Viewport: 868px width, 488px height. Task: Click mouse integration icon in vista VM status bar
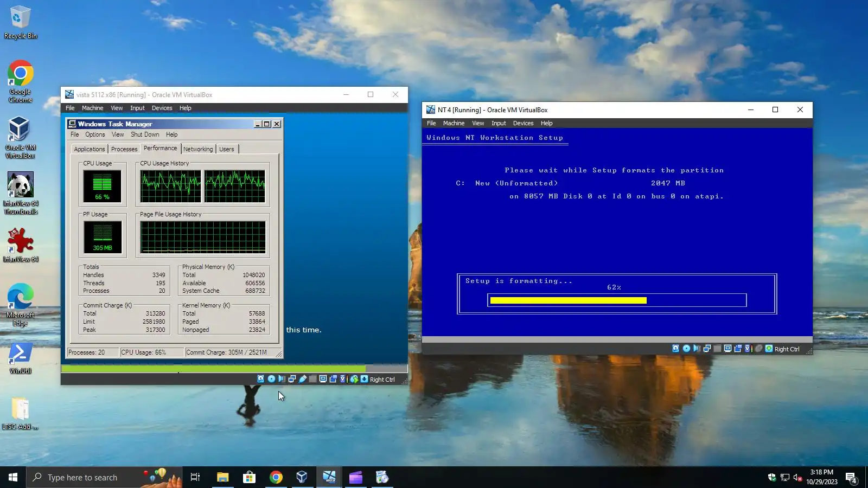coord(354,379)
